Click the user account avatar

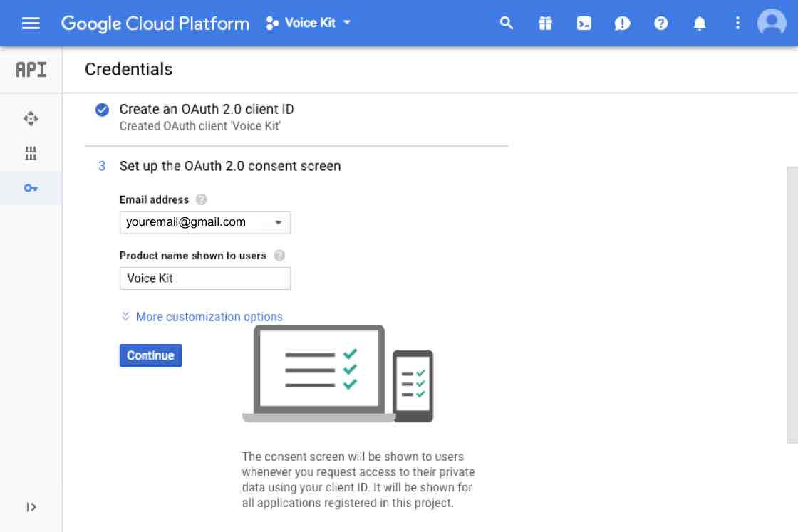click(772, 24)
